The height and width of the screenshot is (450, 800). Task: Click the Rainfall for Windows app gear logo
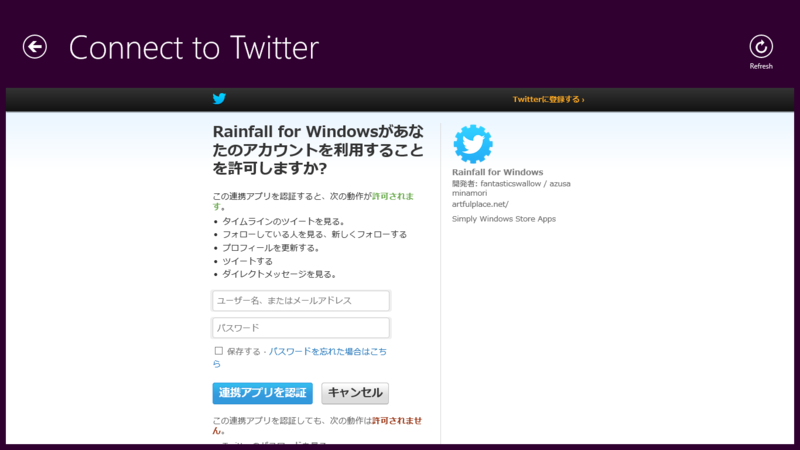(x=473, y=144)
